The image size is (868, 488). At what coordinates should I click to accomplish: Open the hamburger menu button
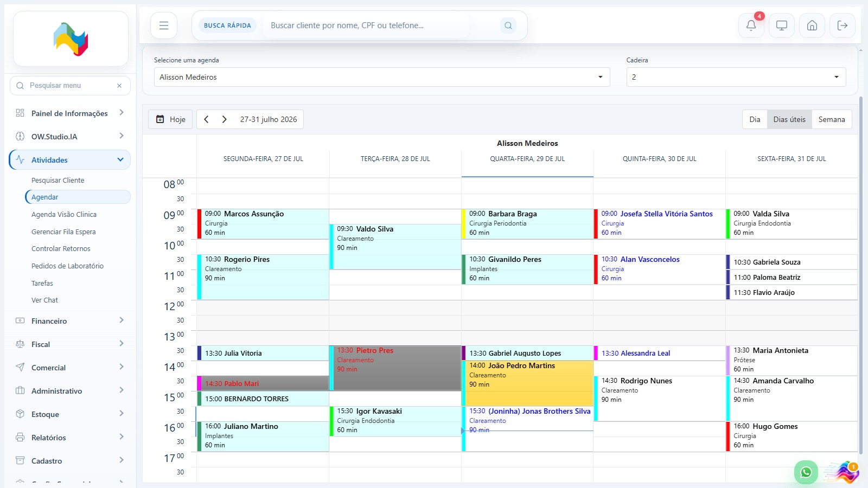164,25
